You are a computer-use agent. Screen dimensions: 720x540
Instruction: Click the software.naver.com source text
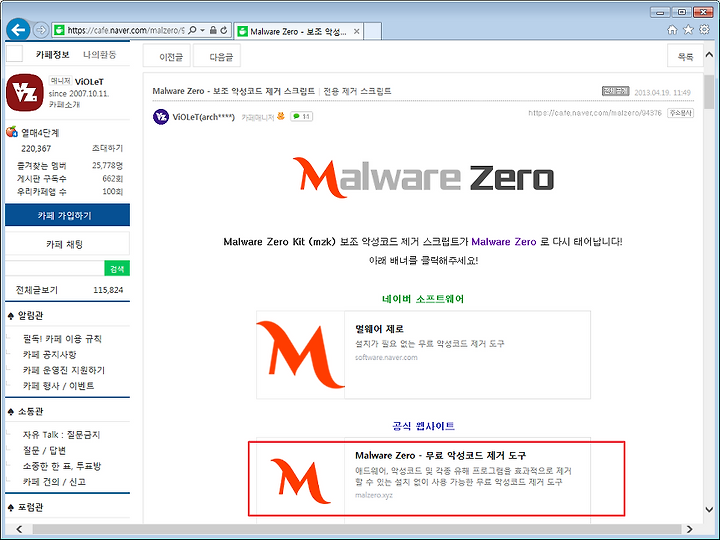tap(386, 357)
